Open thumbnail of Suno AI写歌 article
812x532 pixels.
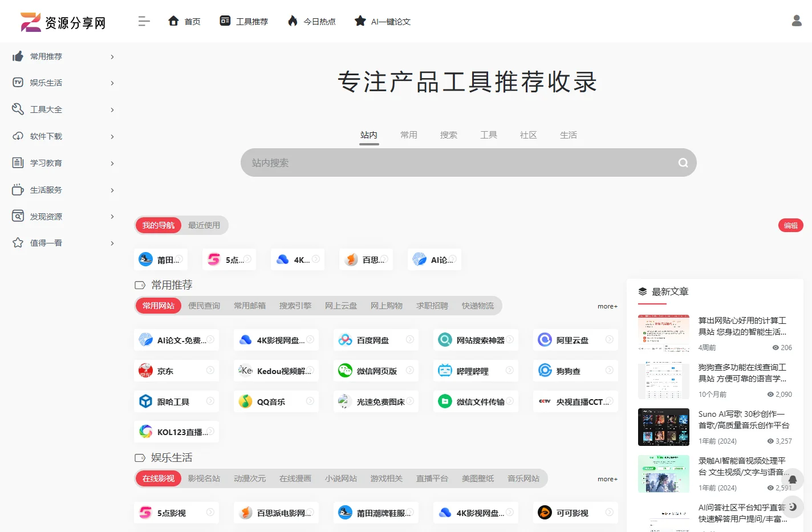pos(664,427)
